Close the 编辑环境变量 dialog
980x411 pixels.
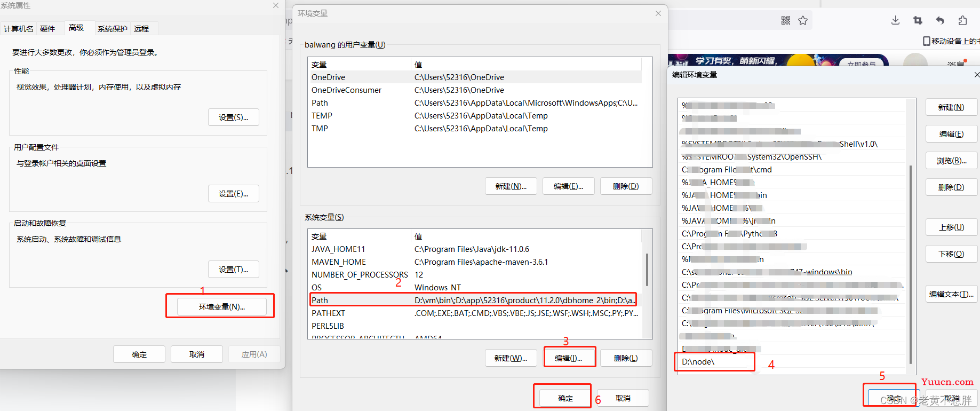[976, 75]
